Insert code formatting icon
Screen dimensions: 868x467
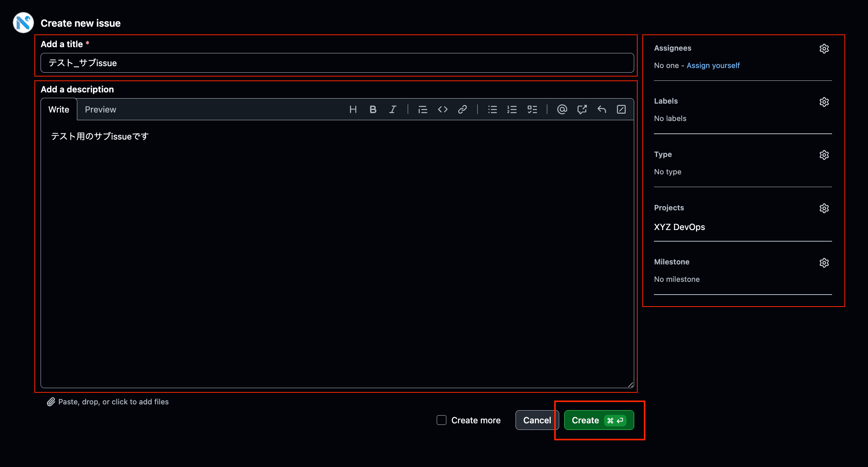[443, 109]
